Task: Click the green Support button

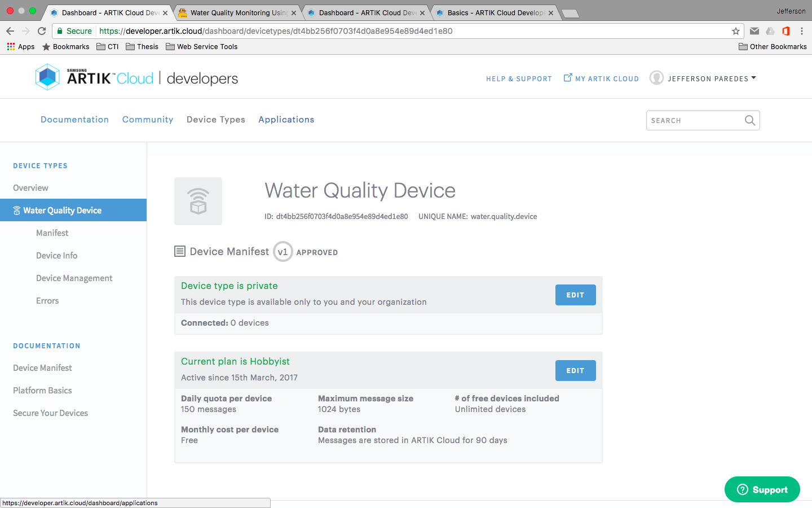Action: [762, 489]
